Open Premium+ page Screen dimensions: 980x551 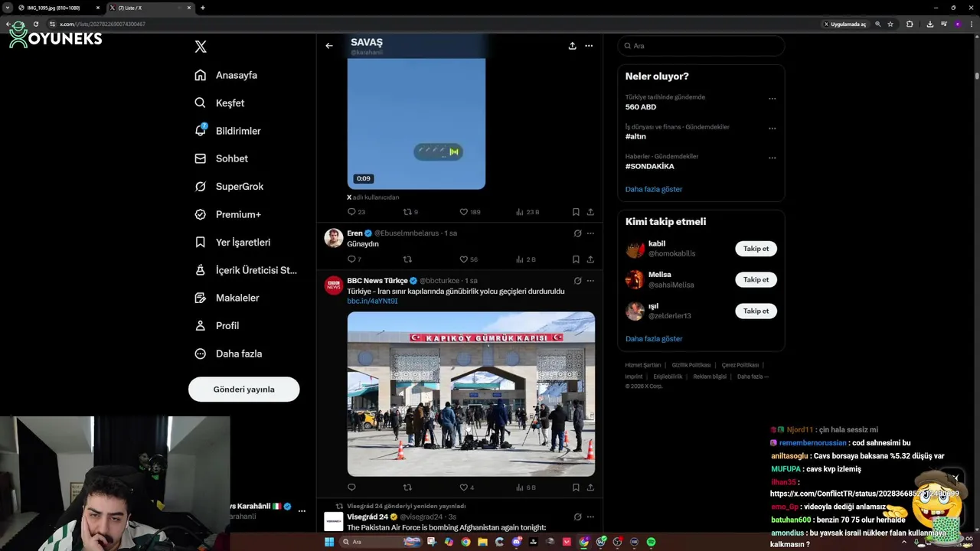pyautogui.click(x=227, y=214)
